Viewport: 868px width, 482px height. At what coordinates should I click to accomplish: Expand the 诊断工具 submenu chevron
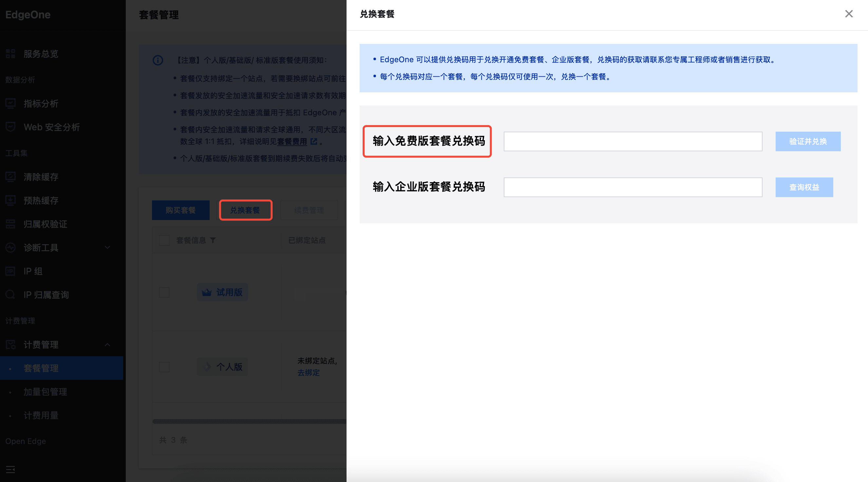(107, 248)
